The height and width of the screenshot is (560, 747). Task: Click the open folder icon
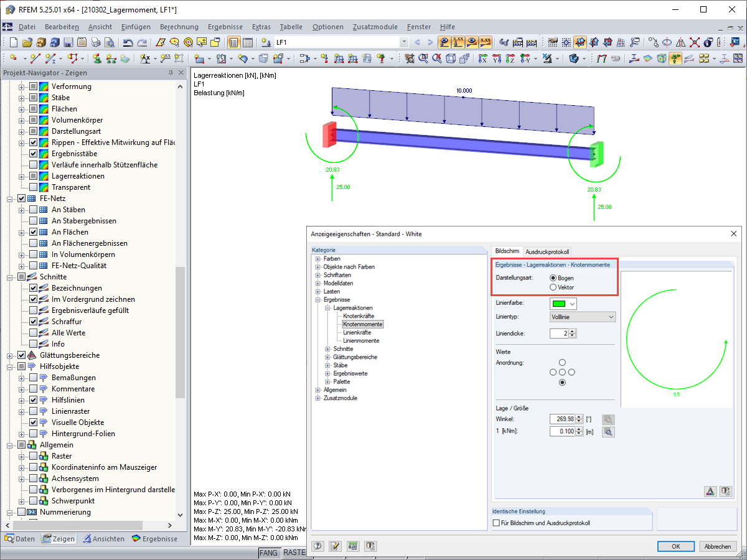click(x=27, y=42)
